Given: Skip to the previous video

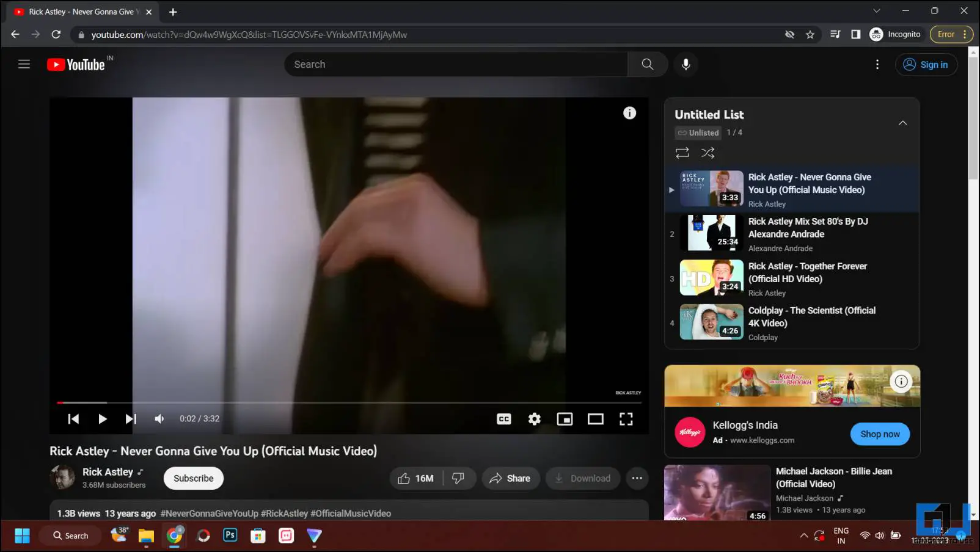Looking at the screenshot, I should click(73, 419).
